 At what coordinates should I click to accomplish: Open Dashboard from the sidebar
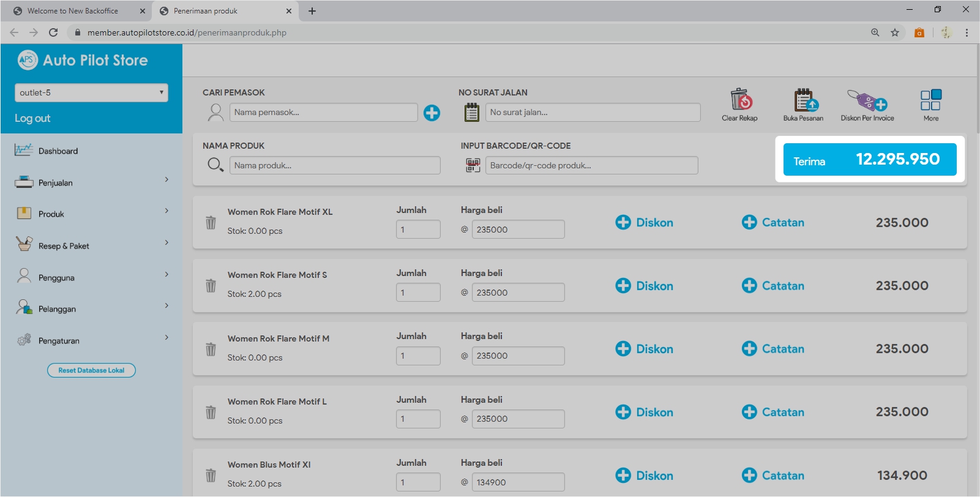pyautogui.click(x=58, y=151)
